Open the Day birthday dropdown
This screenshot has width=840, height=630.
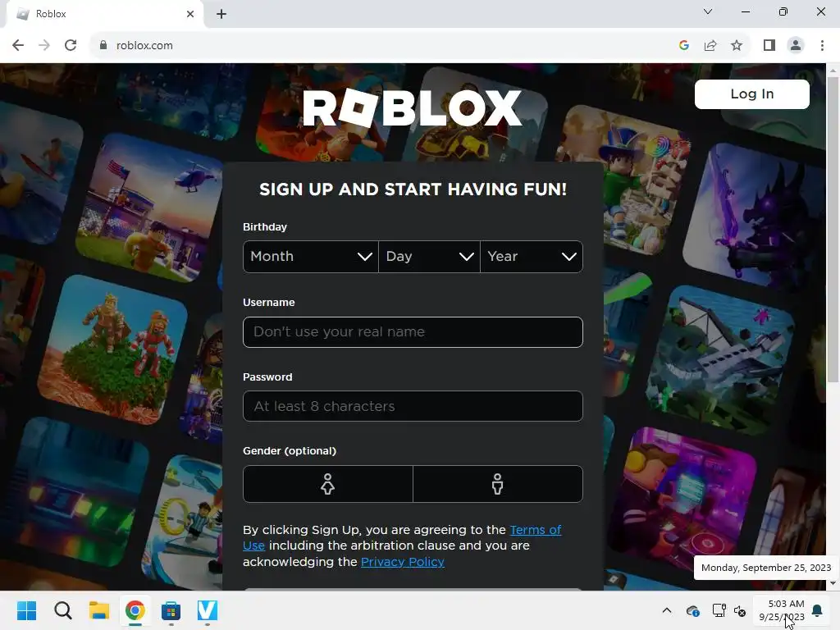[x=429, y=257]
